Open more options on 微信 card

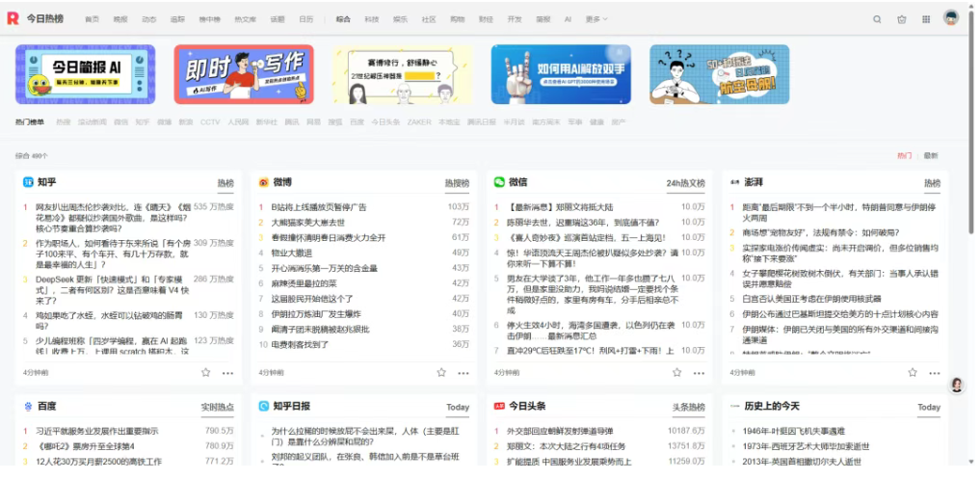tap(699, 373)
